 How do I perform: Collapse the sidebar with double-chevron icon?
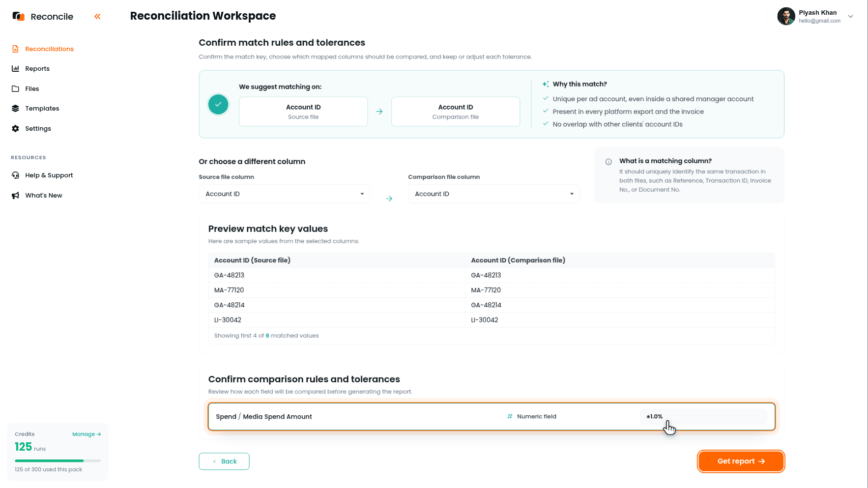97,17
